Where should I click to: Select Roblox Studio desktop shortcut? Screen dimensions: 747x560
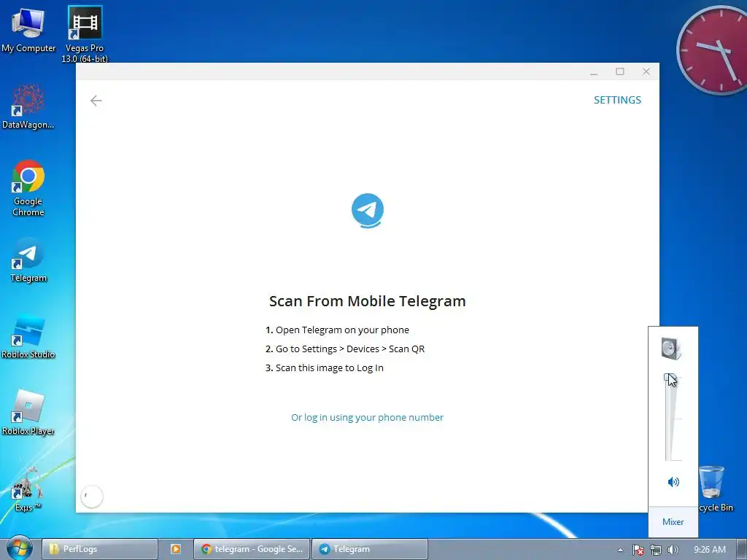tap(28, 338)
